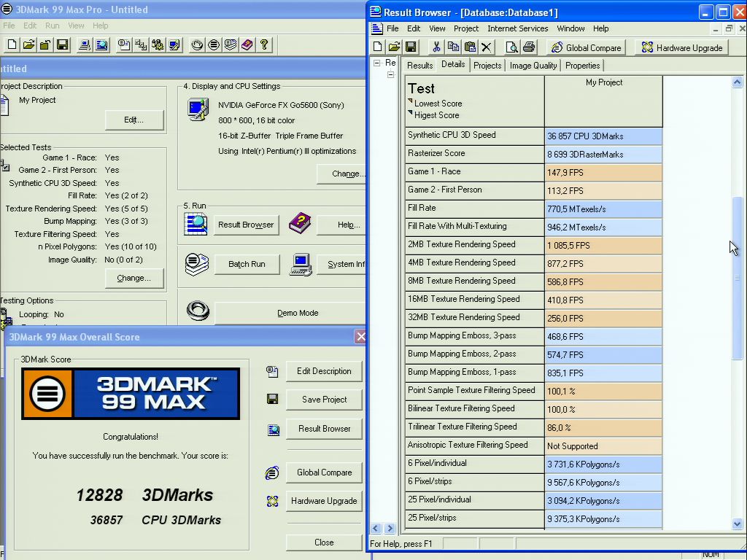Open the Project menu in Result Browser

[x=466, y=28]
